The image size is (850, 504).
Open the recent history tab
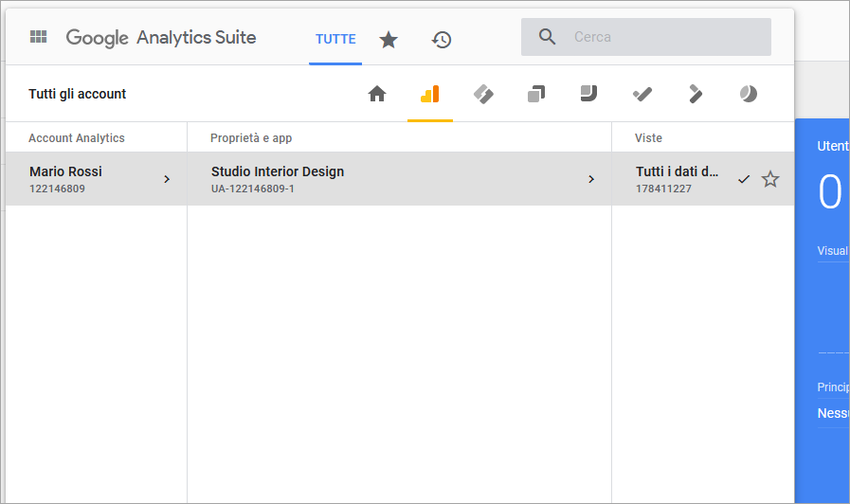point(442,40)
